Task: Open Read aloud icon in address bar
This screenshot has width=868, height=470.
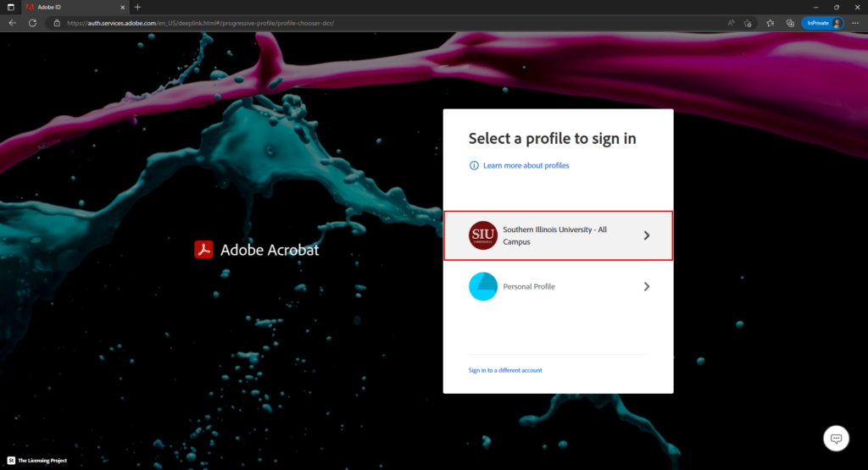Action: pyautogui.click(x=732, y=23)
